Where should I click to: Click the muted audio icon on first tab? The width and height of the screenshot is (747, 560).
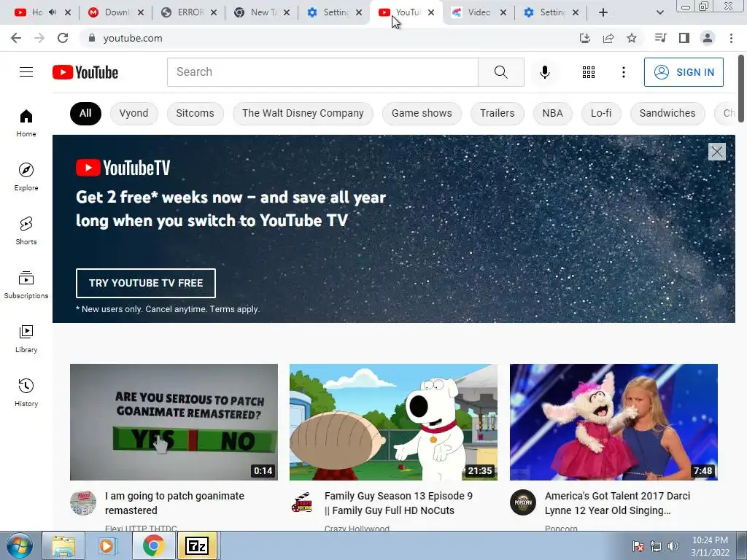coord(52,12)
